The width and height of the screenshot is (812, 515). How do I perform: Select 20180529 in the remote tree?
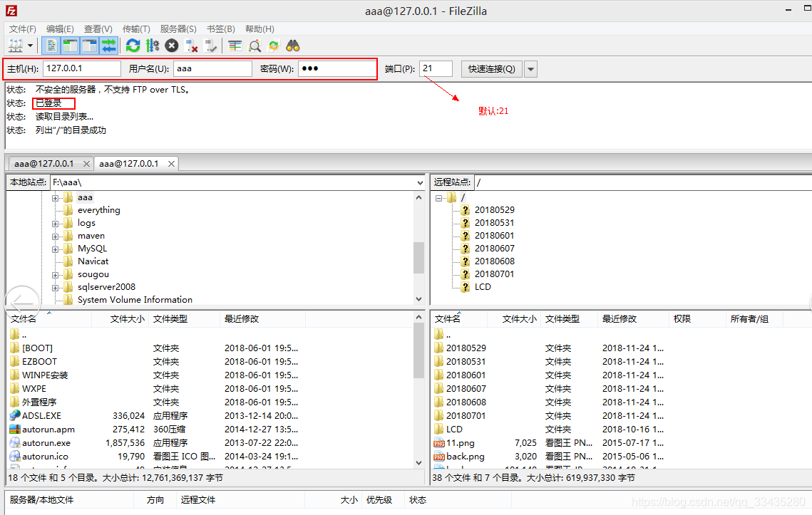[x=495, y=210]
